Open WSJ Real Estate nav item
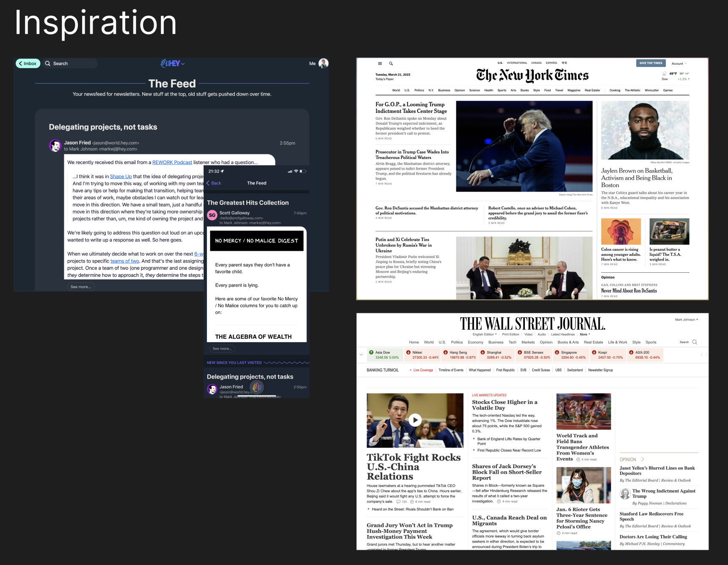The image size is (728, 565). [593, 342]
